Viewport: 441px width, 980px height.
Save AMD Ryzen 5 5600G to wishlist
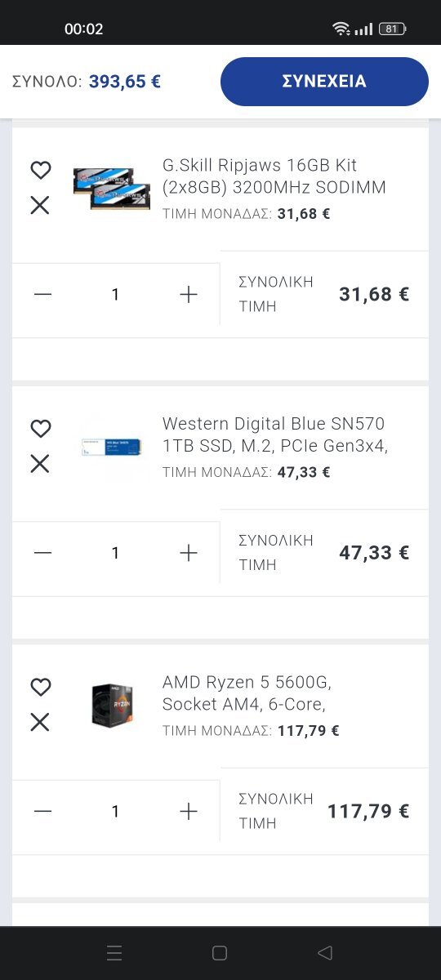click(x=40, y=687)
